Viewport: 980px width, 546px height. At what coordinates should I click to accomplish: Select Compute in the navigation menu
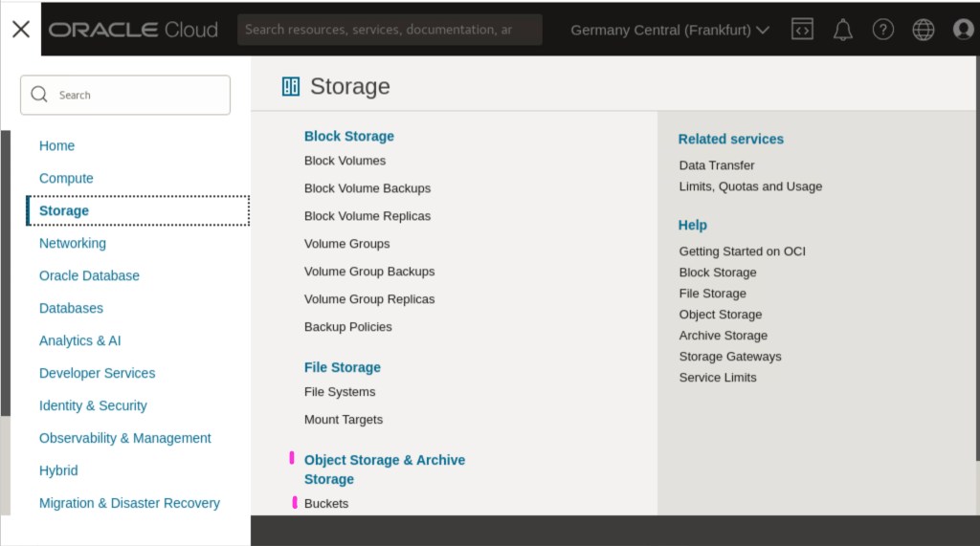coord(66,178)
